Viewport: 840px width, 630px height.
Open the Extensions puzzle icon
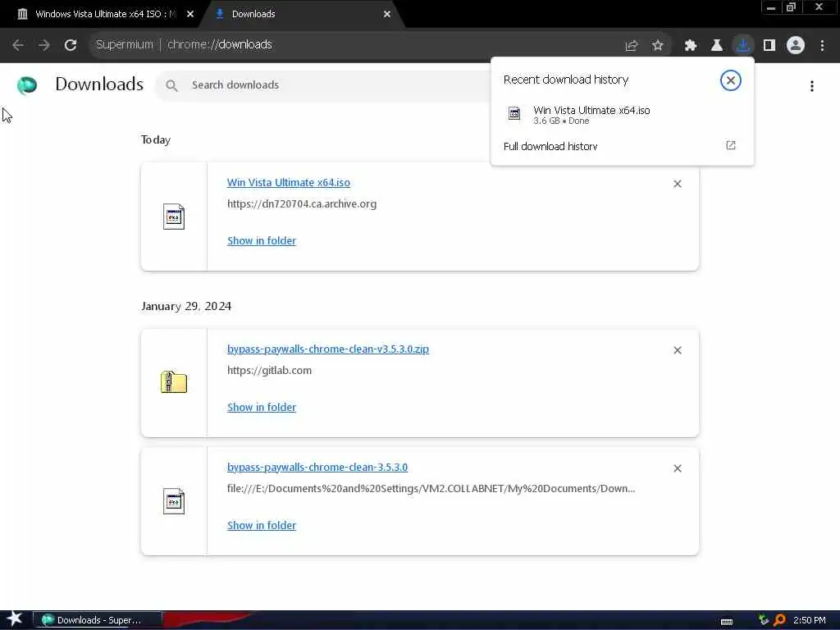click(691, 46)
